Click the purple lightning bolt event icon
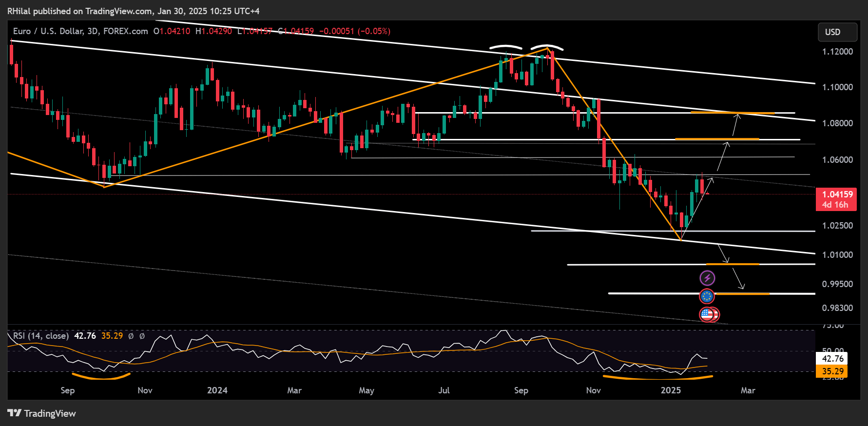Viewport: 868px width, 426px height. (707, 278)
